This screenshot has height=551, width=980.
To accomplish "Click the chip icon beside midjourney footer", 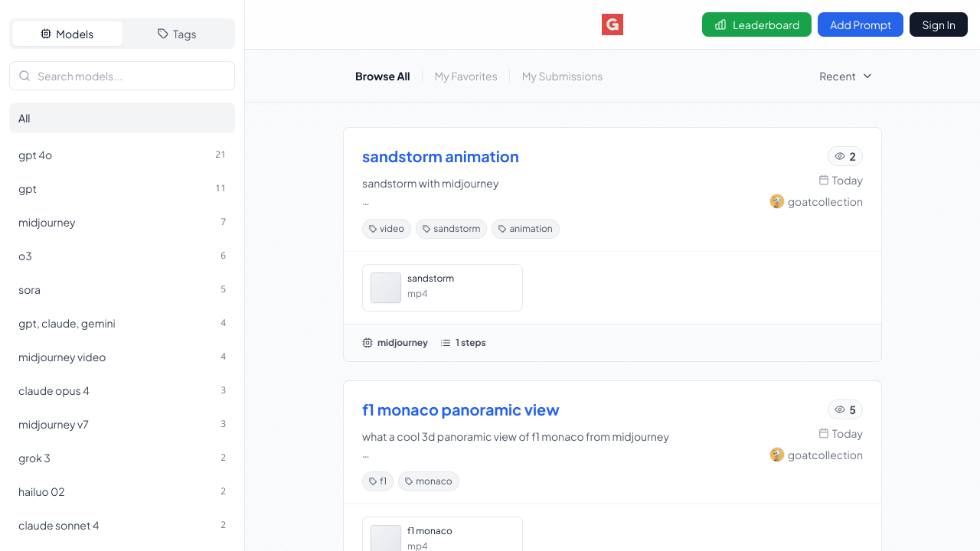I will (367, 343).
